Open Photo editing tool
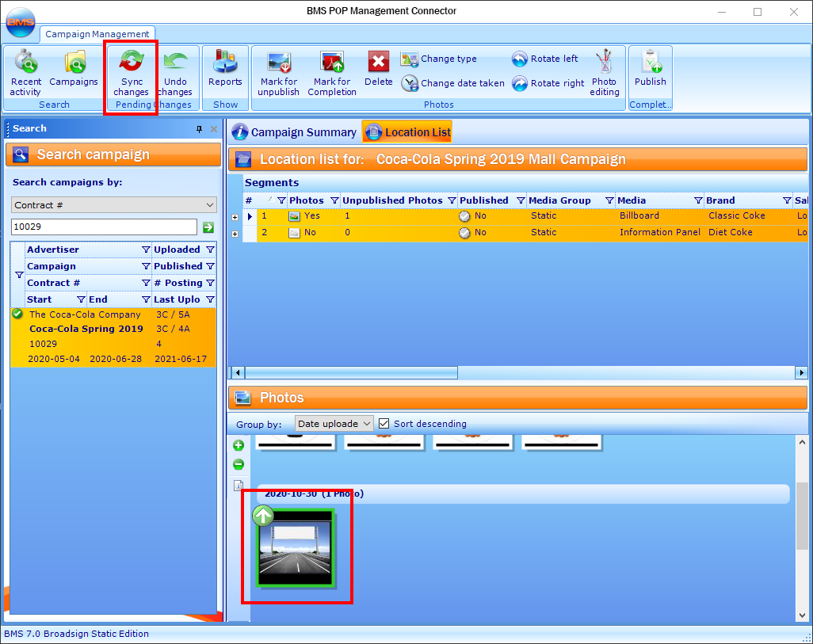The width and height of the screenshot is (813, 644). pos(604,73)
